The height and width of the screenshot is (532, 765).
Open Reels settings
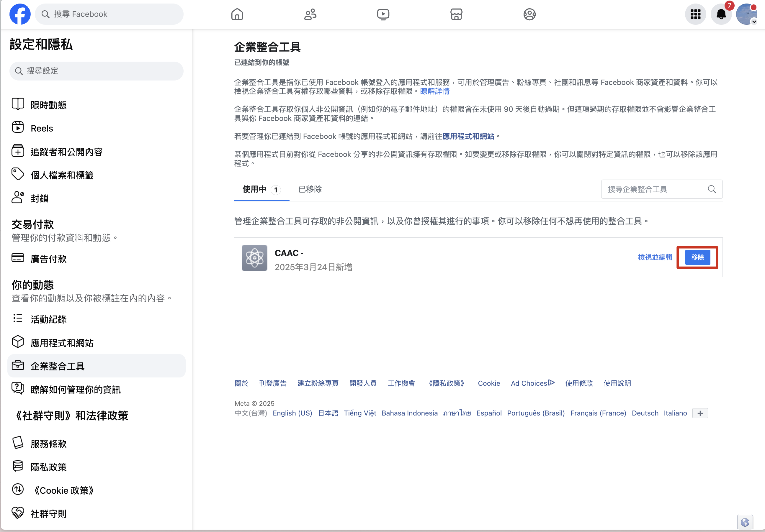(96, 128)
